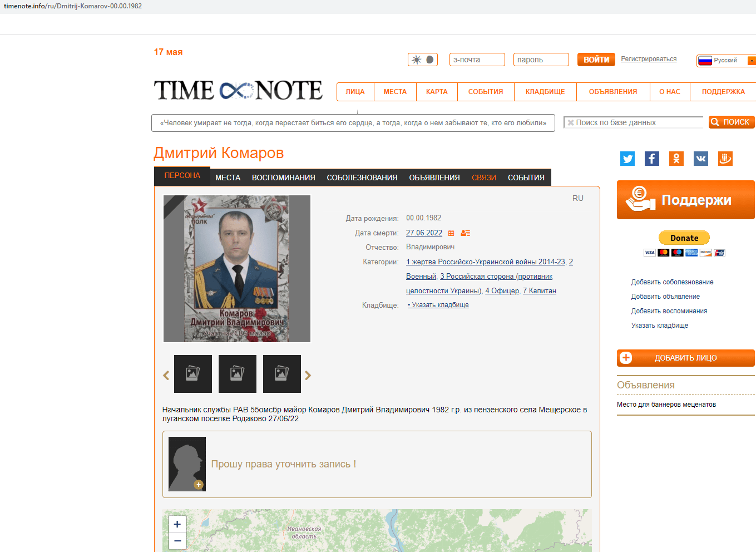Share via VK icon

click(x=701, y=159)
